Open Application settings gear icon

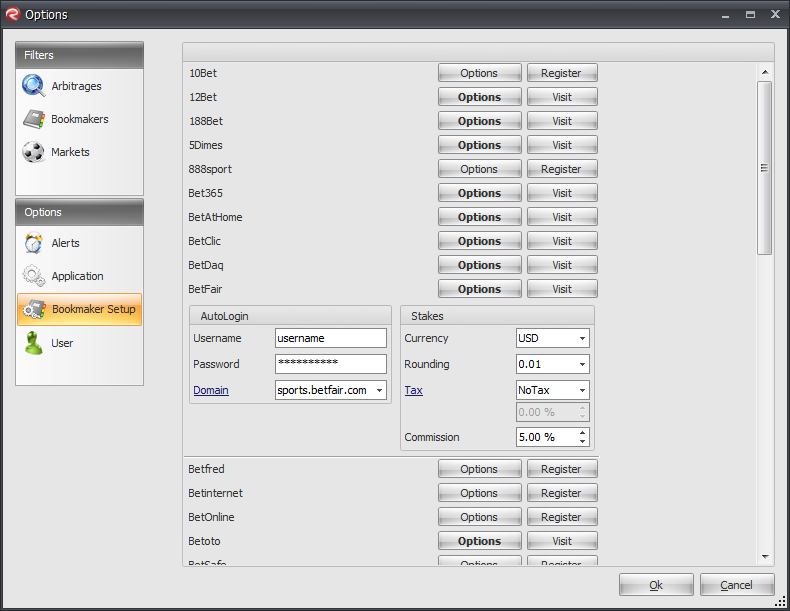click(x=34, y=276)
